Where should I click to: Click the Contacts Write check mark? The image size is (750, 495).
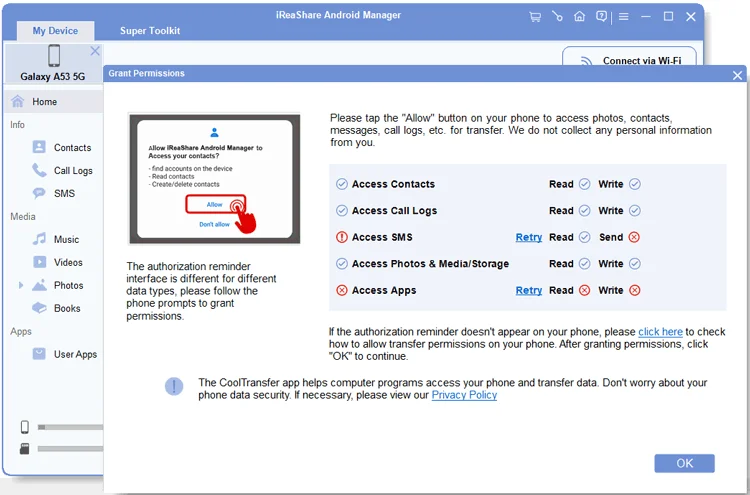coord(635,184)
